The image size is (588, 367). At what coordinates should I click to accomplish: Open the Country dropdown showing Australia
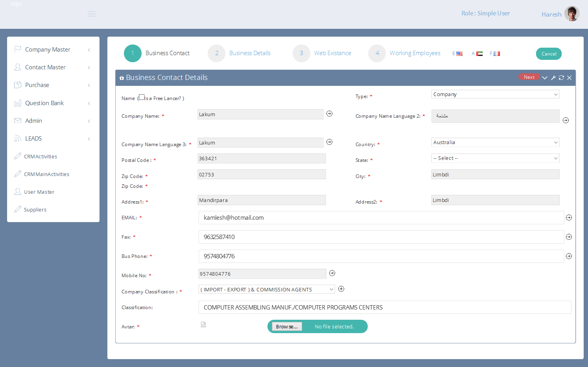(x=495, y=143)
